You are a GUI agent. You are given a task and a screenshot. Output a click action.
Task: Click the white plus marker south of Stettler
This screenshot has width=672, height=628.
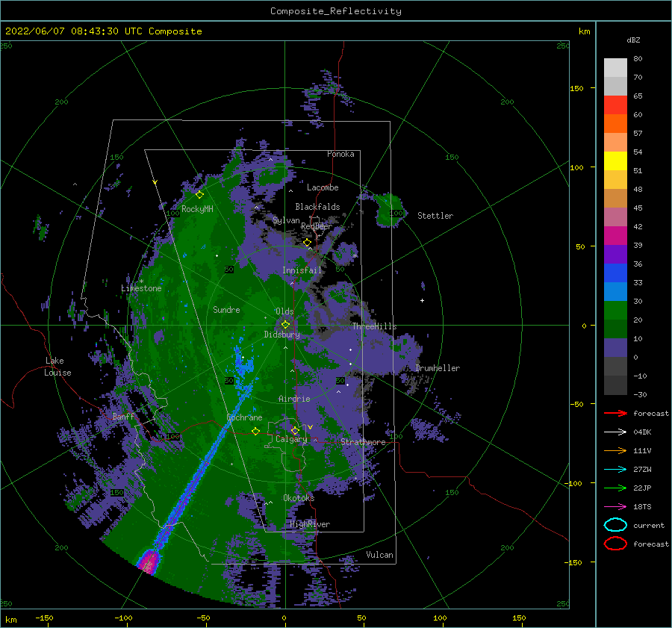point(422,300)
